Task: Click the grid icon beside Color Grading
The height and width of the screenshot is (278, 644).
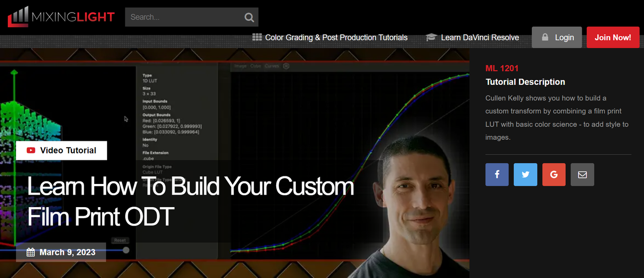Action: point(257,37)
